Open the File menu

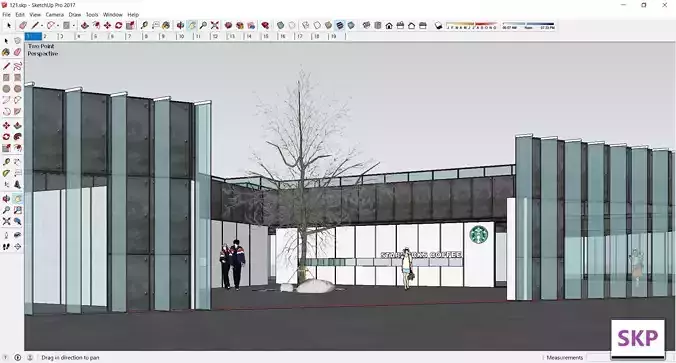pos(6,15)
